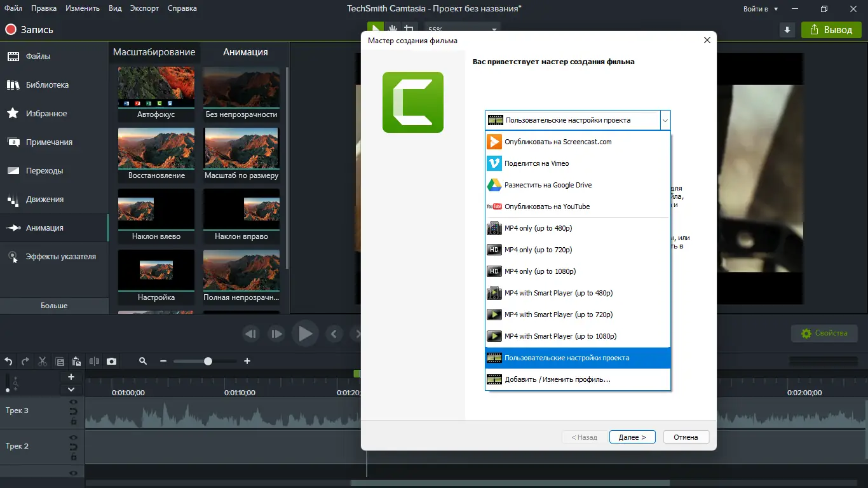Click the split clip icon

(95, 361)
